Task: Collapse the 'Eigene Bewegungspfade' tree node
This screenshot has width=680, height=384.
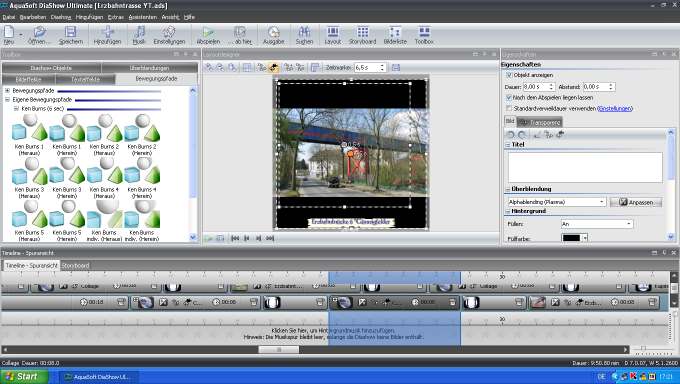Action: point(7,100)
